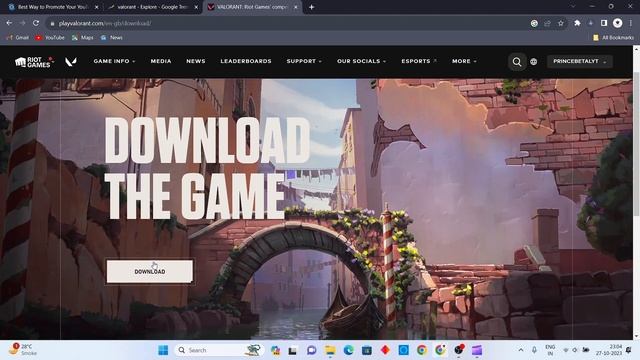
Task: Open News bookmark
Action: (111, 38)
